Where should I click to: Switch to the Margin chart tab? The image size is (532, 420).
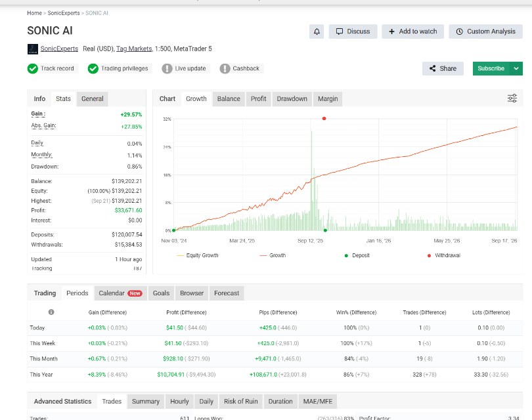pyautogui.click(x=328, y=98)
